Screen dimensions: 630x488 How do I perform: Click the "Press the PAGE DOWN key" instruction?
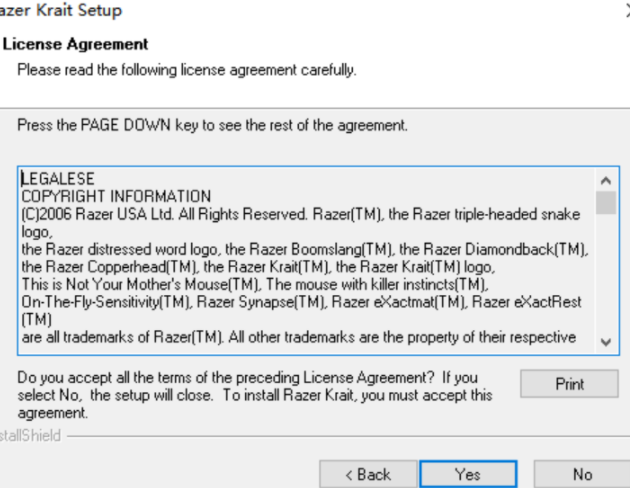pyautogui.click(x=213, y=126)
